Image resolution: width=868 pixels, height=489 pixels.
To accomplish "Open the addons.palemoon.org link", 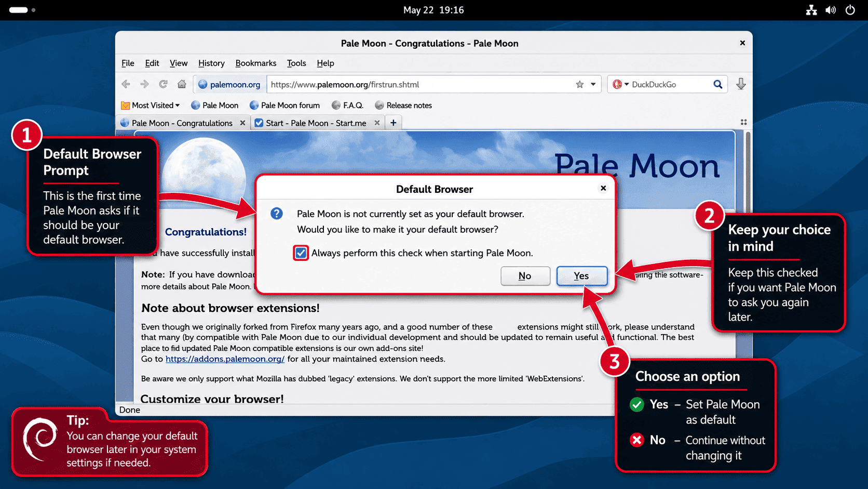I will [225, 359].
